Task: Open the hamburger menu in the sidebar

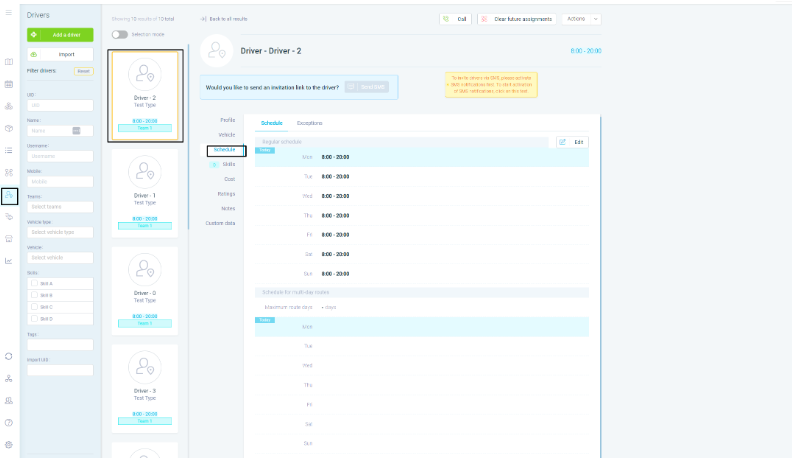Action: [x=9, y=12]
